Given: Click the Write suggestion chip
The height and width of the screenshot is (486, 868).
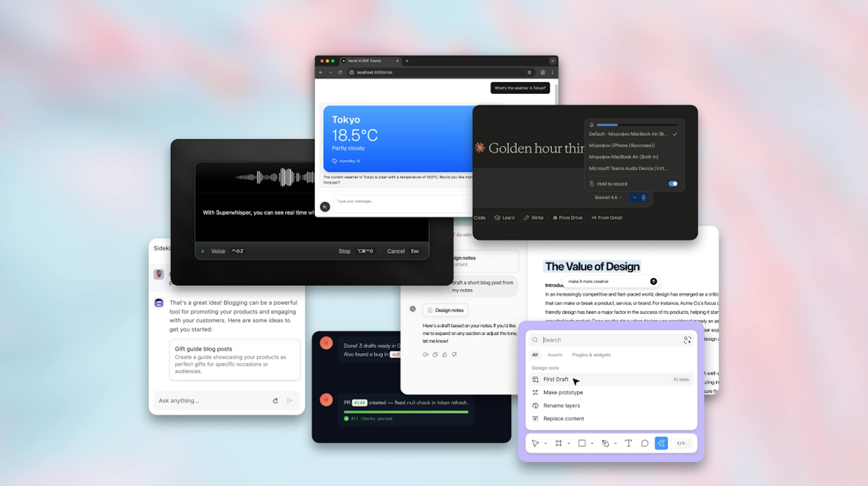Looking at the screenshot, I should 534,218.
